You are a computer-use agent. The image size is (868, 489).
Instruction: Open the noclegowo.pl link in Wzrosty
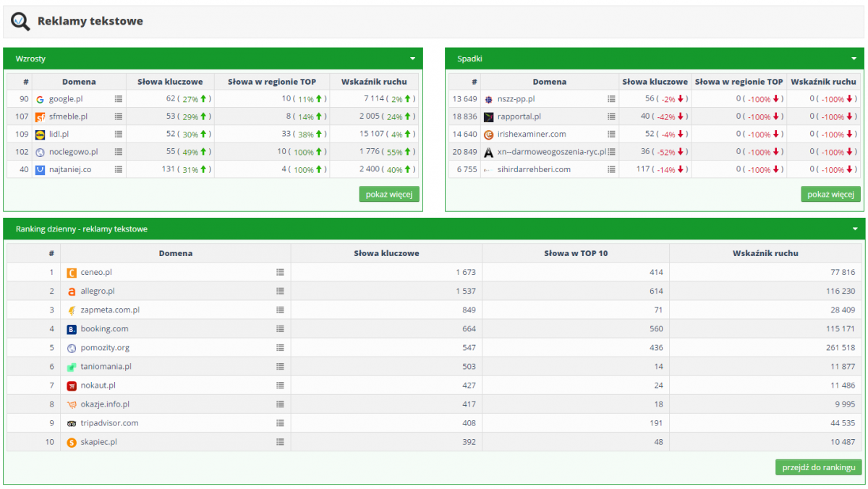73,152
